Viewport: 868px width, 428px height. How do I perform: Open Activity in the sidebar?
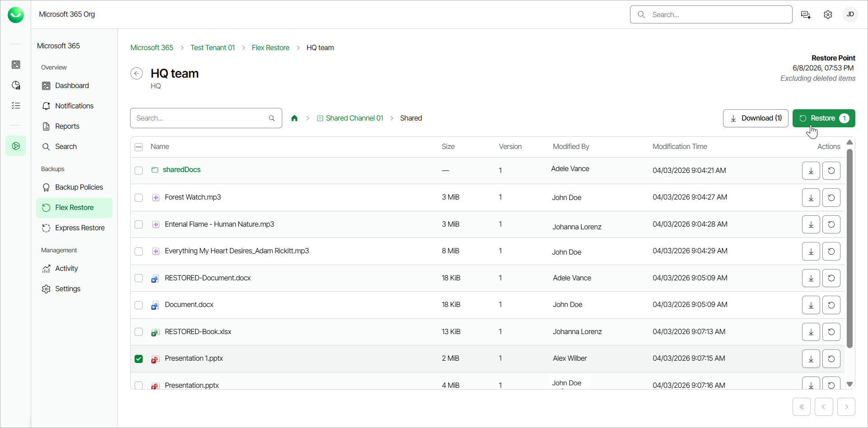(74, 269)
